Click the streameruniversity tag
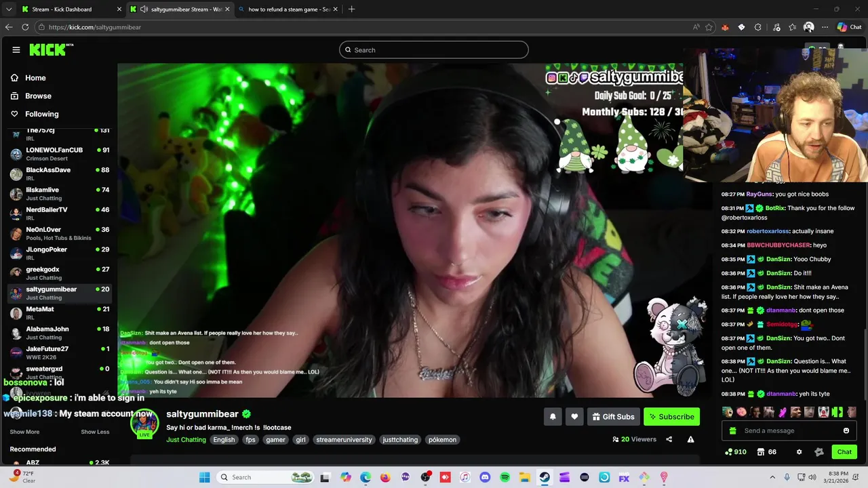868x488 pixels. tap(344, 439)
